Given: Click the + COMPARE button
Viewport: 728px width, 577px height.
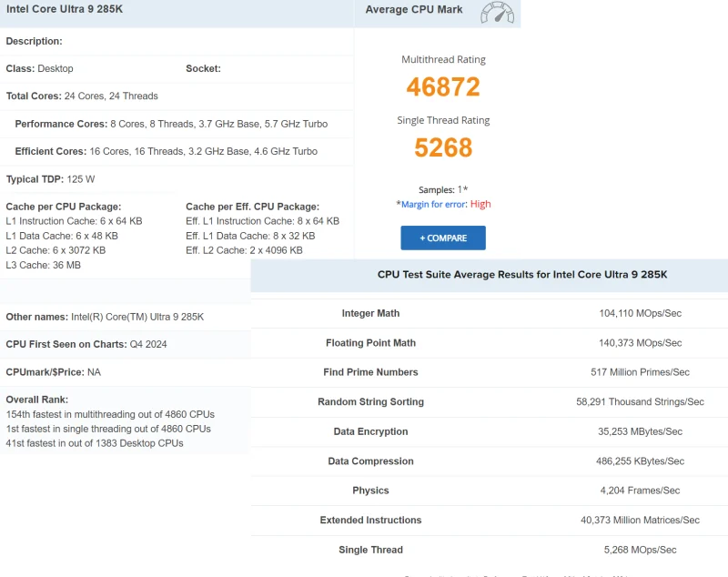Looking at the screenshot, I should click(443, 238).
